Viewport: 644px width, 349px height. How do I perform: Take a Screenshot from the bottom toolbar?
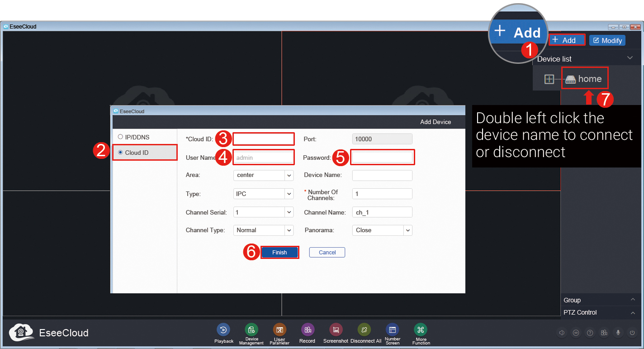(x=336, y=330)
